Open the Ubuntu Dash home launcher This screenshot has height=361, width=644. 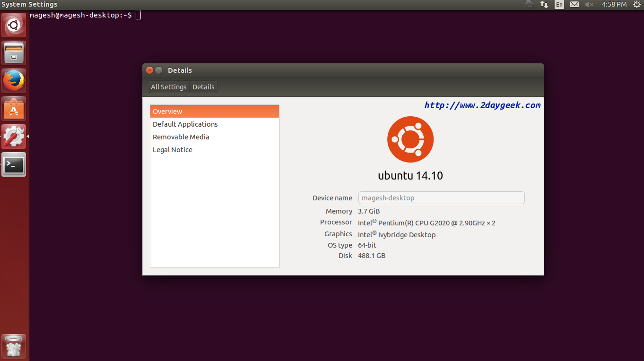pos(14,25)
